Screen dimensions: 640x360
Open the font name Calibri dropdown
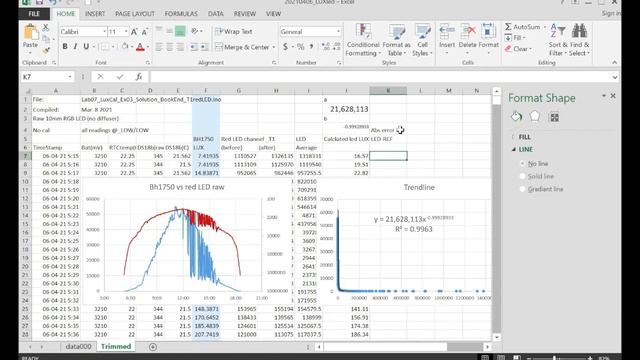pos(104,31)
